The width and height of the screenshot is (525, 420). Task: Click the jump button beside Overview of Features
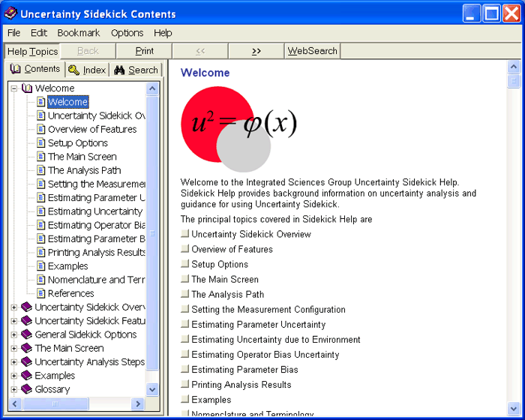point(184,248)
